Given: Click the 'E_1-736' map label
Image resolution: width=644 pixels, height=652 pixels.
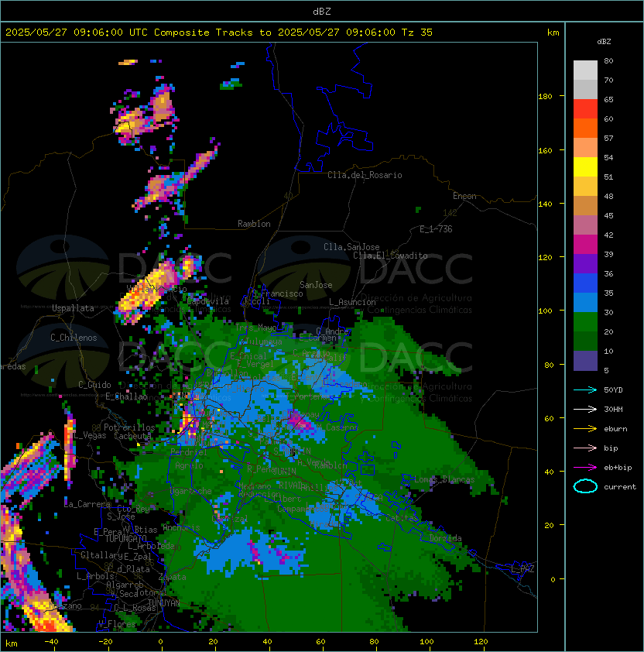Looking at the screenshot, I should pyautogui.click(x=436, y=229).
